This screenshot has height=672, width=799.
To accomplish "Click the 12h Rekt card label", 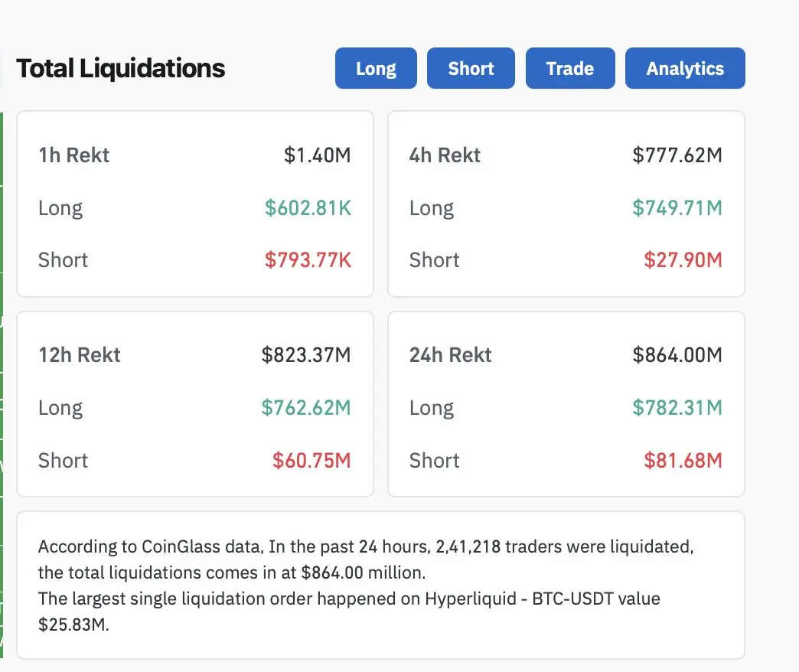I will [80, 355].
